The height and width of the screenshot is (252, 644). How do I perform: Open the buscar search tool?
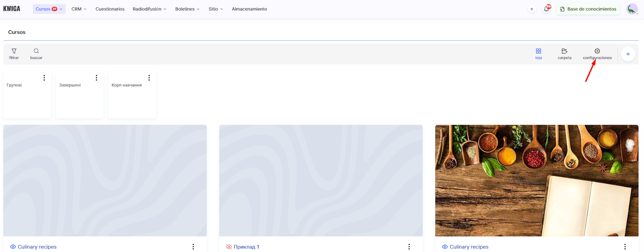(x=36, y=54)
